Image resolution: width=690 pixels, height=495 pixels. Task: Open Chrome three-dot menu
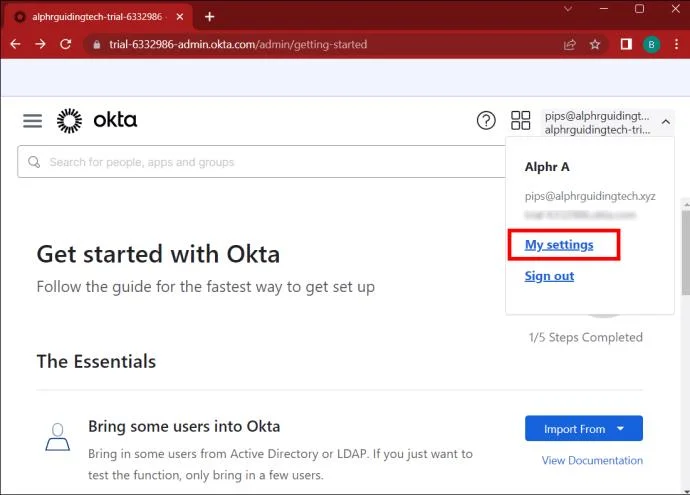pyautogui.click(x=676, y=44)
